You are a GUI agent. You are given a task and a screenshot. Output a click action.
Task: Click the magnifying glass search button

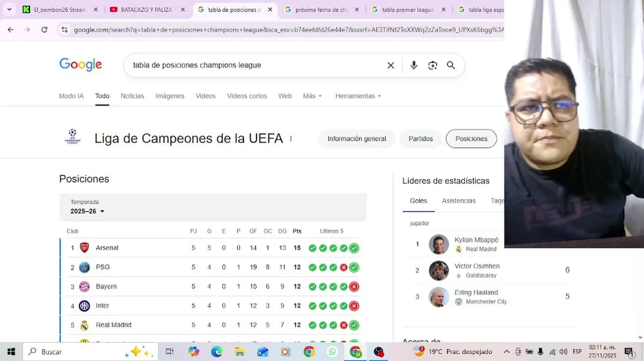tap(451, 65)
